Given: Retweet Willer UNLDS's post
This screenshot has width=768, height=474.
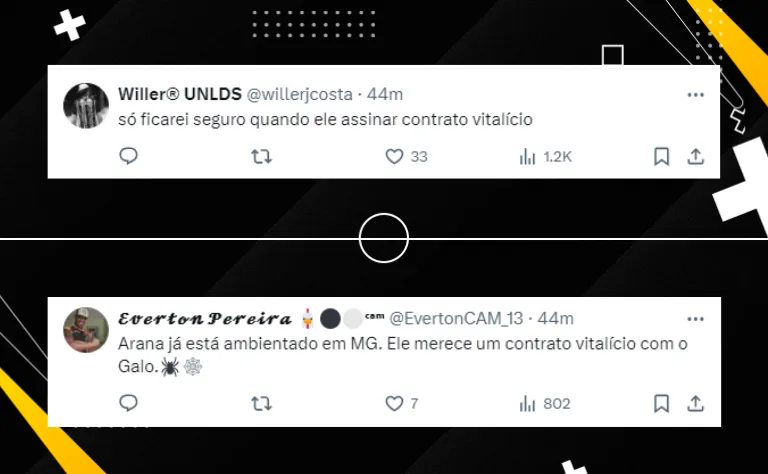Looking at the screenshot, I should click(262, 157).
